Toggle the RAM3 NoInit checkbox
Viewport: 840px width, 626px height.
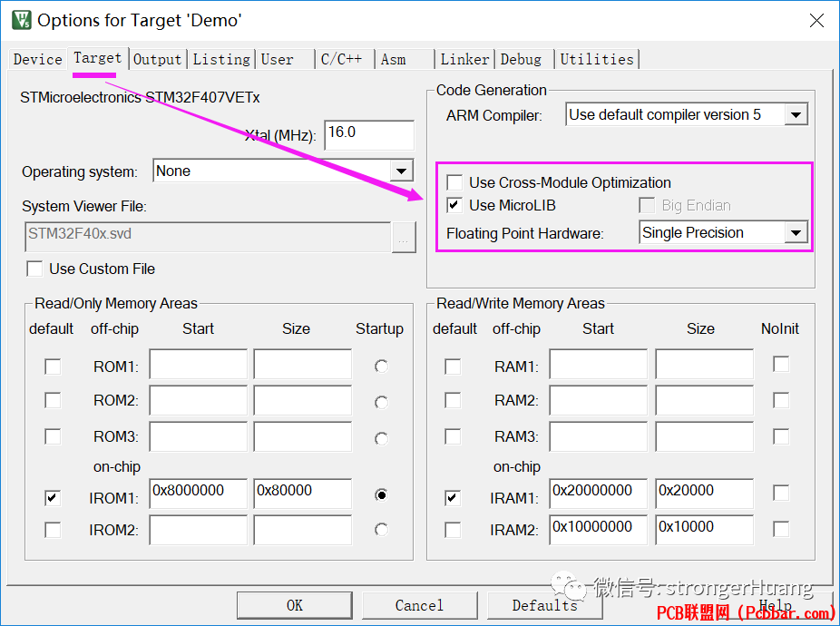781,436
